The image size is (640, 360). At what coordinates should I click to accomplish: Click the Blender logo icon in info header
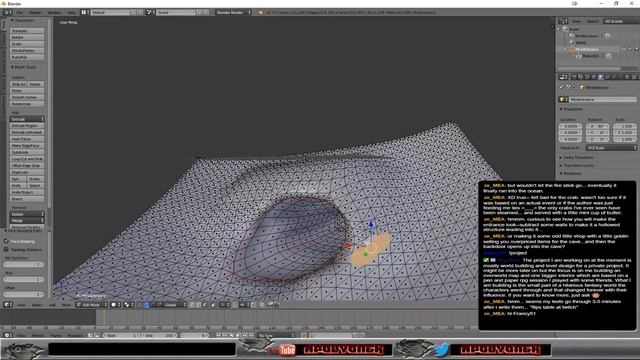(x=260, y=12)
